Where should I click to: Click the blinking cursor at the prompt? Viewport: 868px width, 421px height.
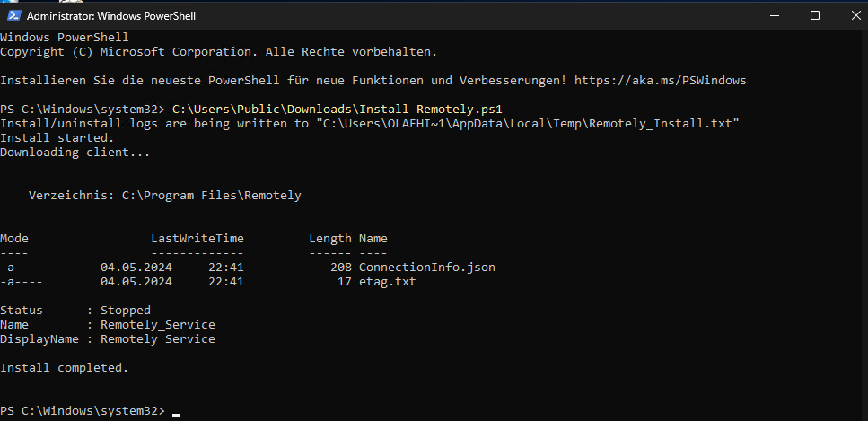pos(176,415)
